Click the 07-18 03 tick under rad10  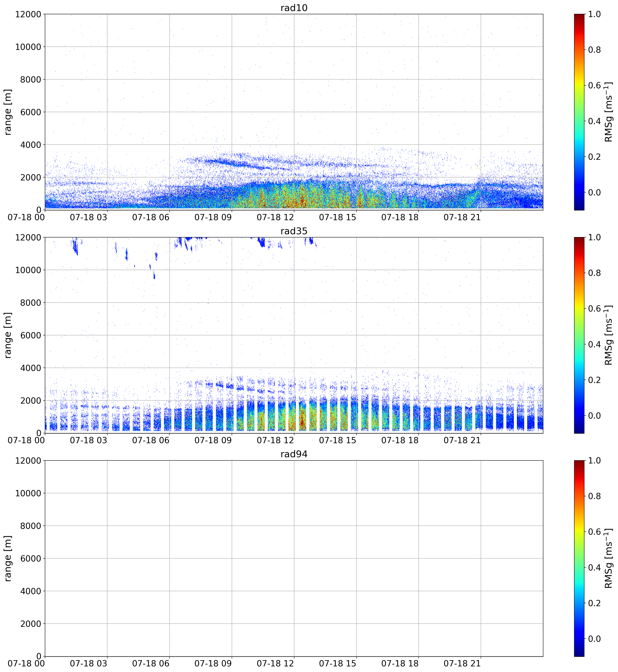[x=89, y=217]
